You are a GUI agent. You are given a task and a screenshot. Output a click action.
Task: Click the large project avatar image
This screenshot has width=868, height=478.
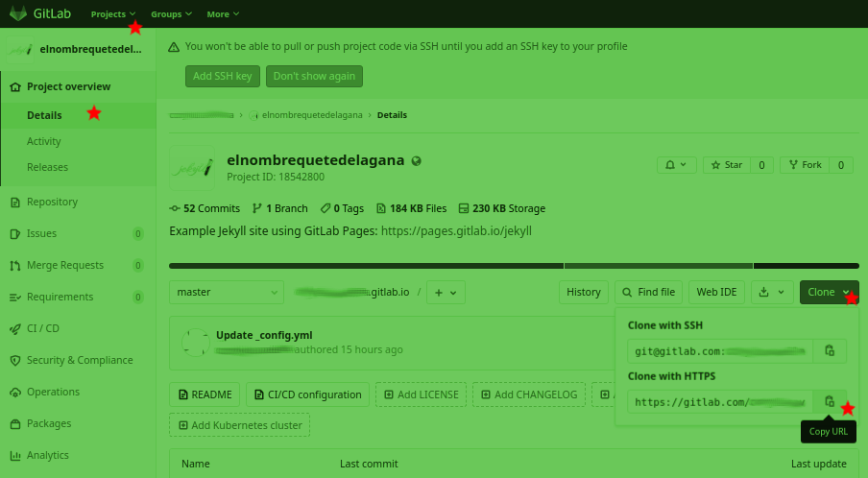point(192,168)
